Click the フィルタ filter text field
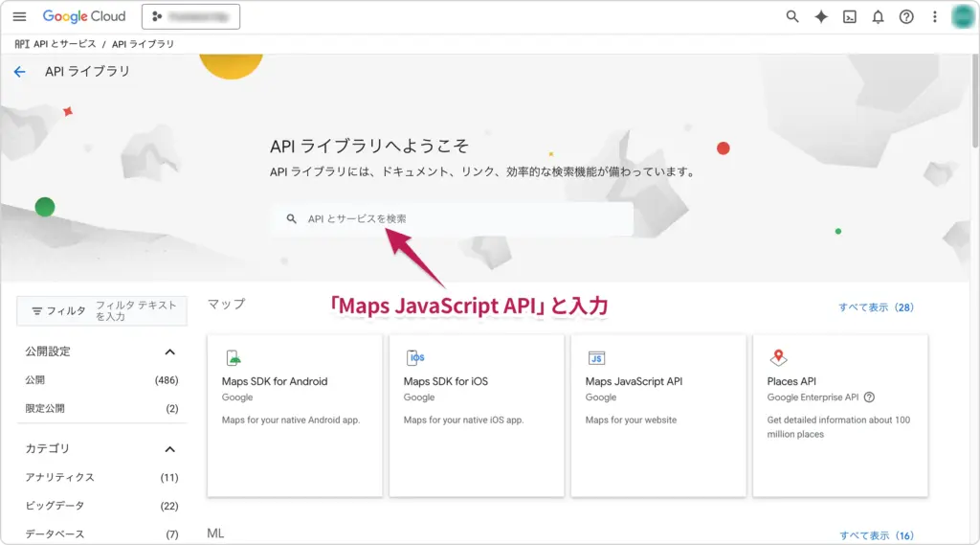This screenshot has height=545, width=980. [101, 310]
